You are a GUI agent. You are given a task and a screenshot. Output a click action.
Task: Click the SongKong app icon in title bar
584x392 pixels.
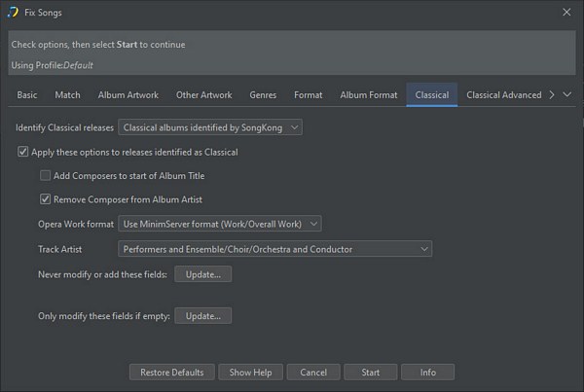click(x=13, y=12)
